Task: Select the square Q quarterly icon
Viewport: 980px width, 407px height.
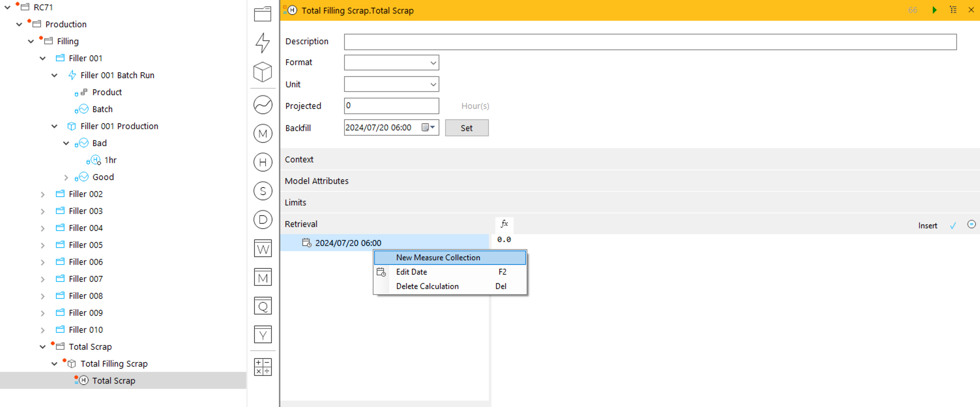Action: coord(263,306)
